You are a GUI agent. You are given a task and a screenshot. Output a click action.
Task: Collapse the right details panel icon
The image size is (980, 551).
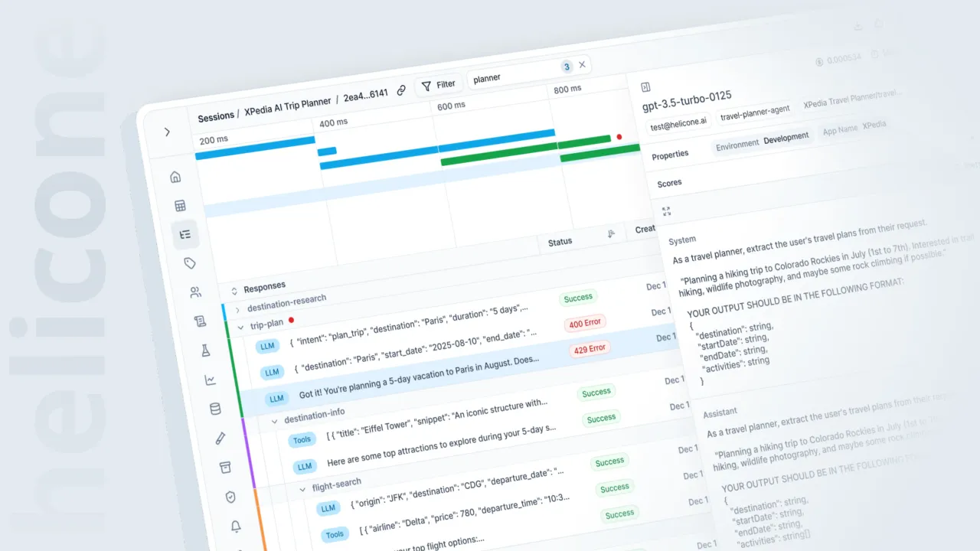(x=645, y=87)
